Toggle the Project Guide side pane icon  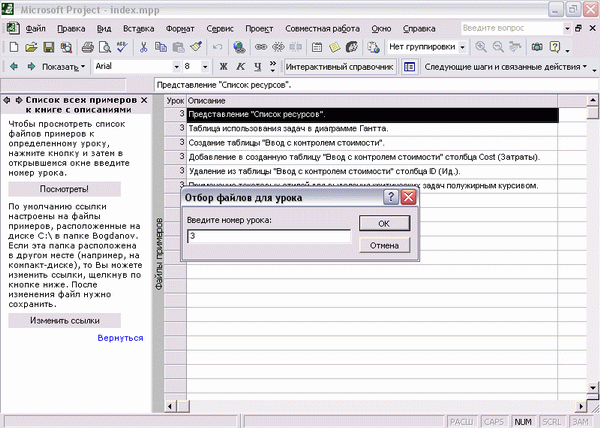409,67
